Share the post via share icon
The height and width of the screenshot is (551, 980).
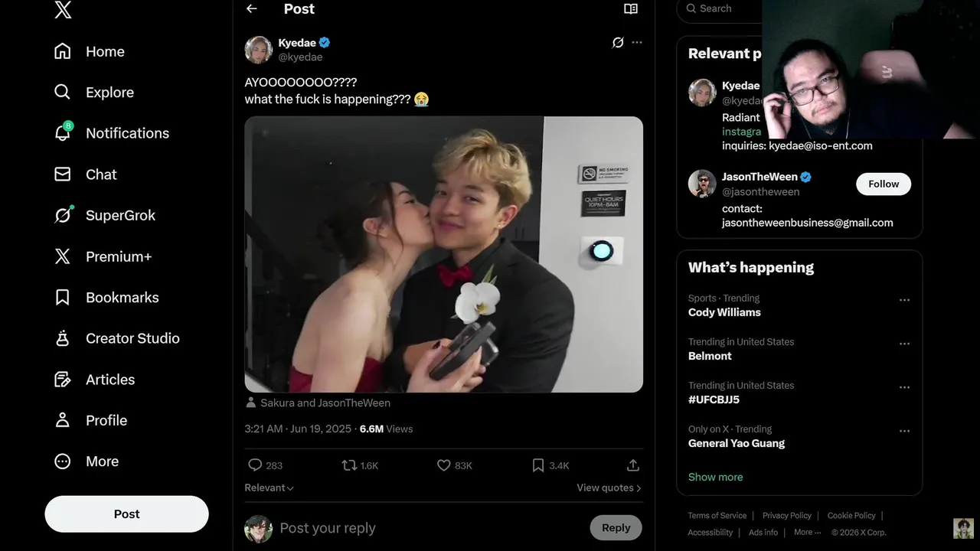[x=632, y=465]
